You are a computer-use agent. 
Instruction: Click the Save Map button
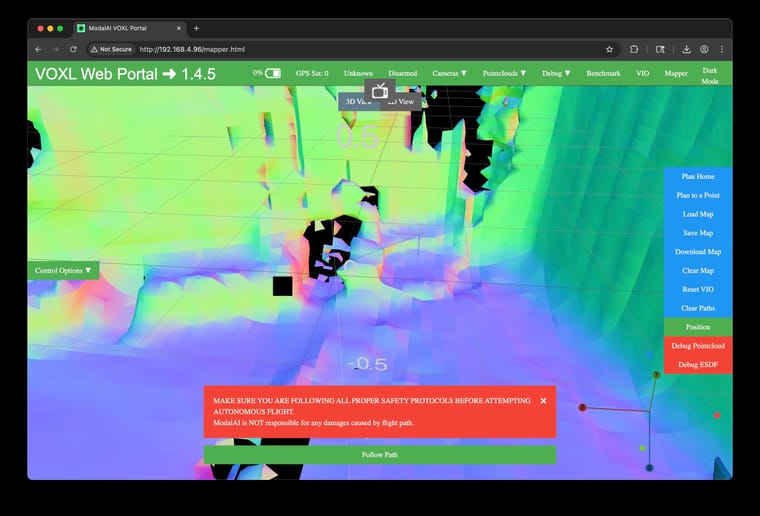pos(697,233)
